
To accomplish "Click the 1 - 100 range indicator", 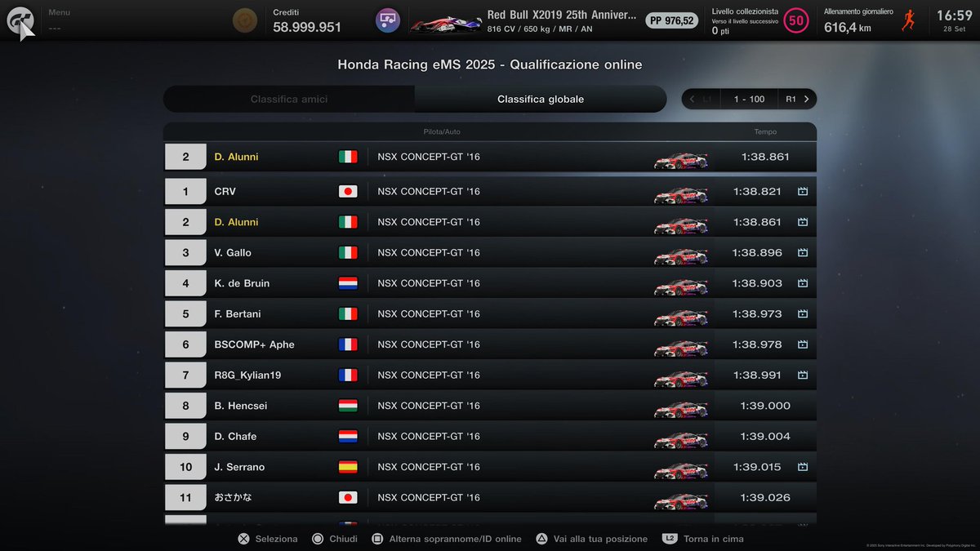I will coord(749,99).
